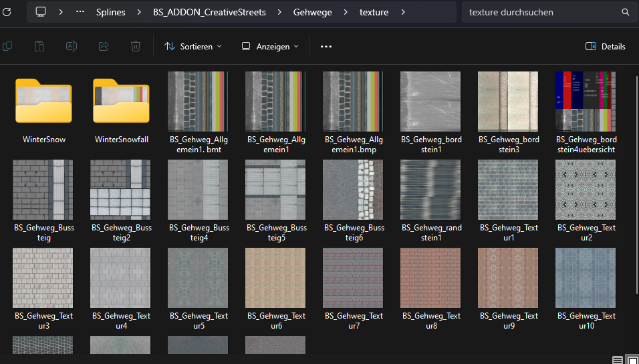Click the Delete trash can icon
This screenshot has width=639, height=364.
tap(136, 46)
